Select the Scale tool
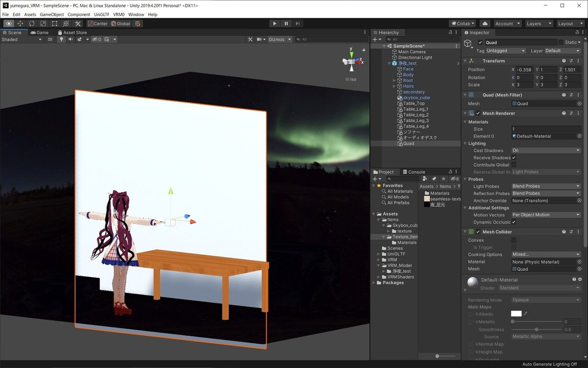This screenshot has height=368, width=588. pos(43,24)
